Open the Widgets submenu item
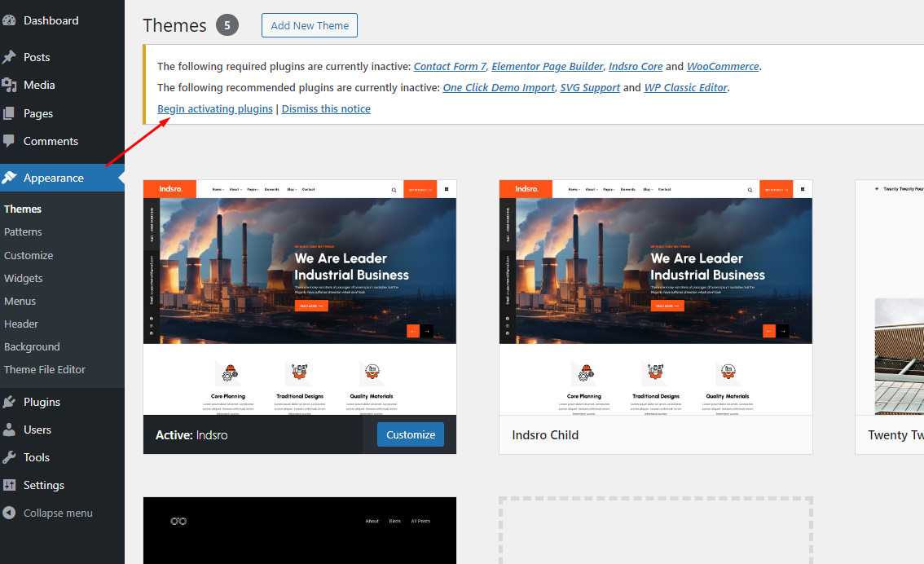924x564 pixels. 23,278
